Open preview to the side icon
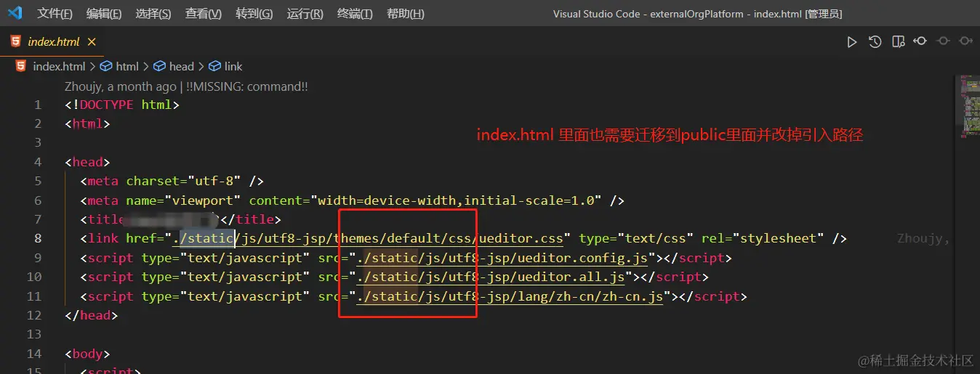980x374 pixels. pos(899,42)
